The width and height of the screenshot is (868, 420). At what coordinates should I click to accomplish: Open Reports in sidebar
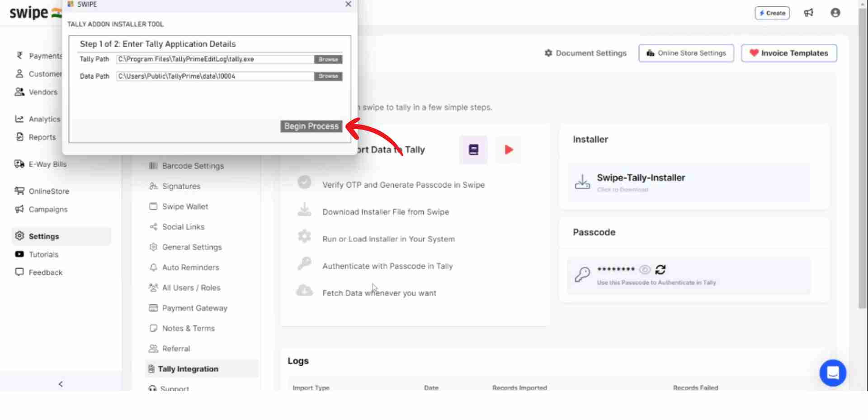coord(36,137)
